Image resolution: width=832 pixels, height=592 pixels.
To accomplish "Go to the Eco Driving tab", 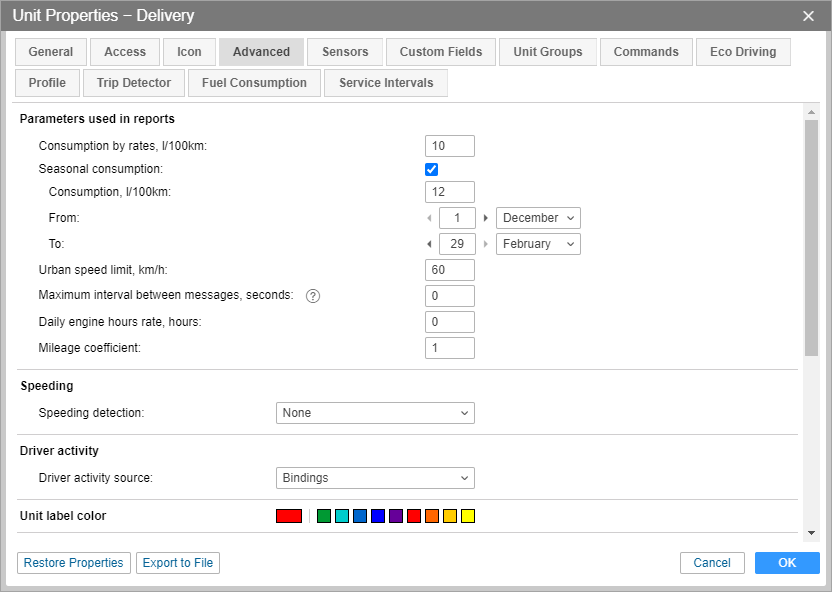I will tap(742, 52).
